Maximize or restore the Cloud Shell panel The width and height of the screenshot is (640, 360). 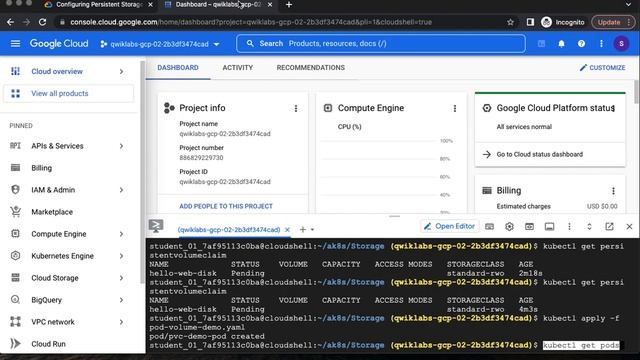pos(589,226)
